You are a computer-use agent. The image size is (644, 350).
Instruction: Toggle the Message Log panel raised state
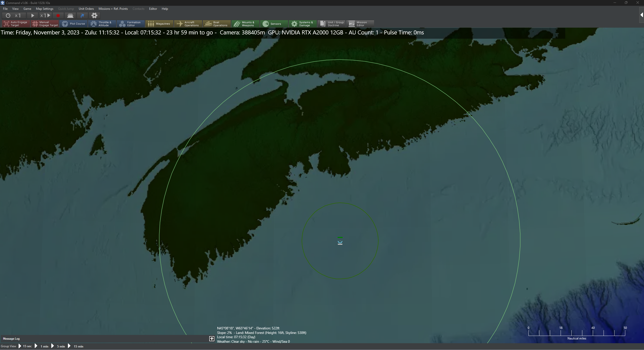click(212, 338)
